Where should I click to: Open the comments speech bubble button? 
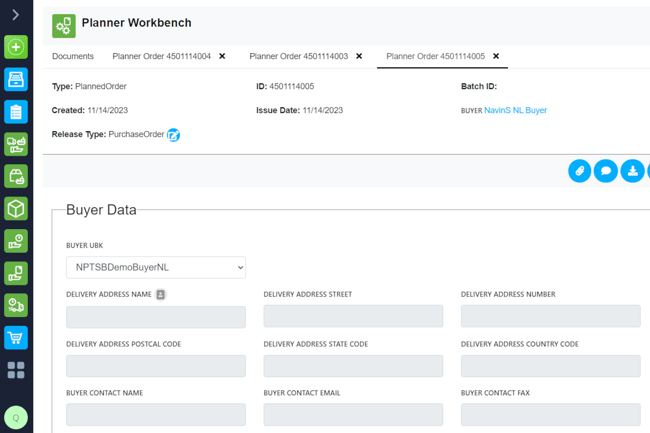(606, 171)
